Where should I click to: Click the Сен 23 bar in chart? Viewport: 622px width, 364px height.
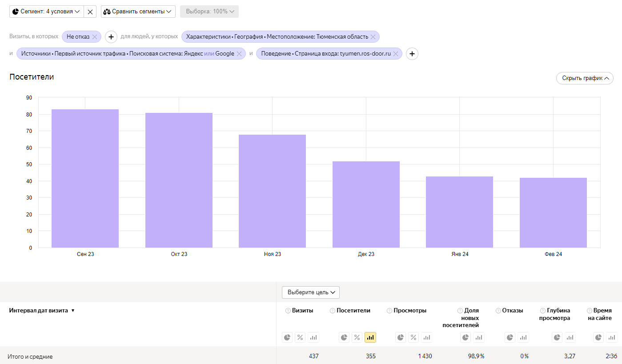point(85,178)
